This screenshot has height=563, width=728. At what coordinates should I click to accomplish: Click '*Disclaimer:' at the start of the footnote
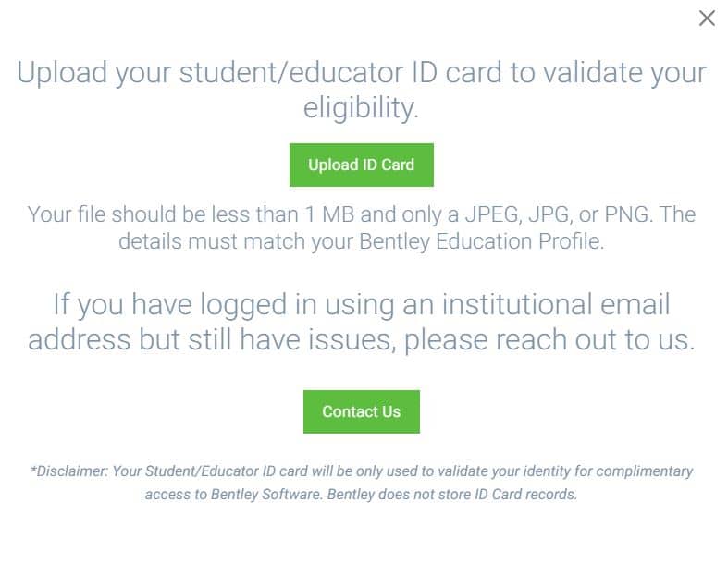(69, 471)
